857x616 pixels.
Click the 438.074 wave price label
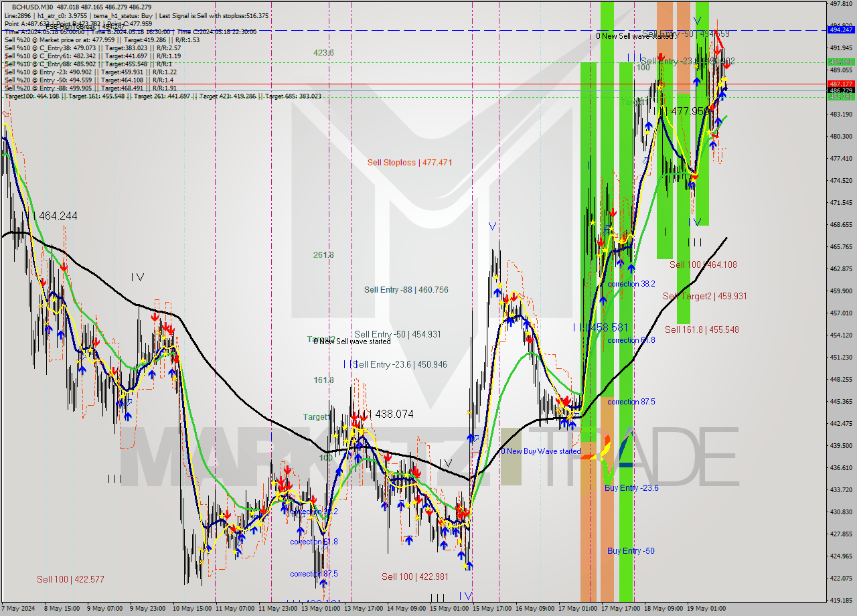point(394,414)
